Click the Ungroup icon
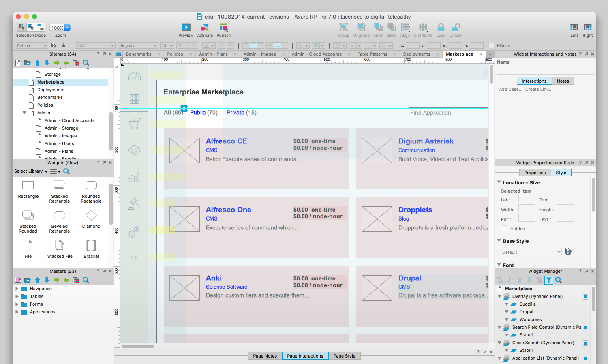608x364 pixels. pyautogui.click(x=361, y=27)
